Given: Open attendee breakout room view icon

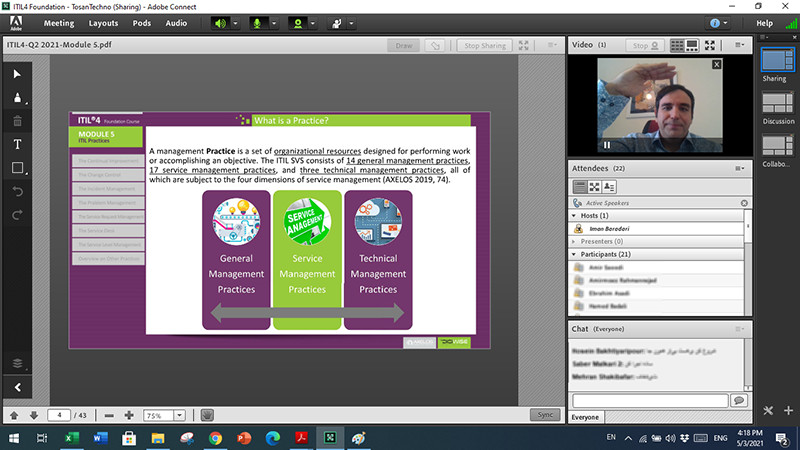Looking at the screenshot, I should [x=594, y=187].
